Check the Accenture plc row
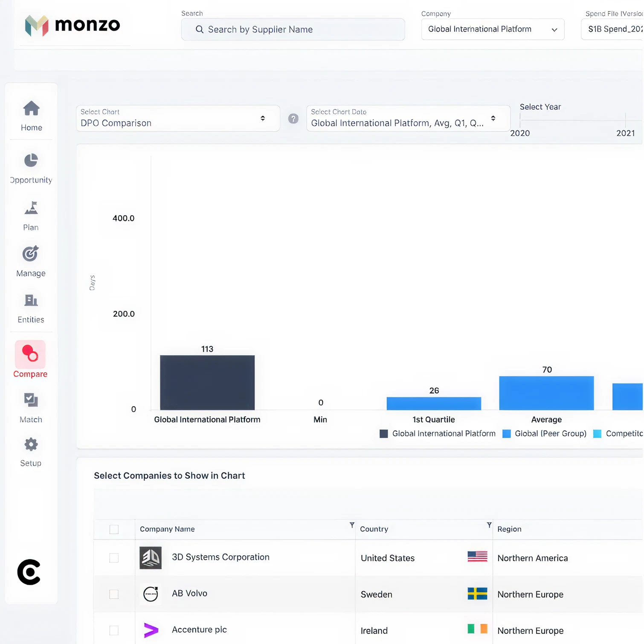Viewport: 644px width, 644px height. [x=114, y=630]
